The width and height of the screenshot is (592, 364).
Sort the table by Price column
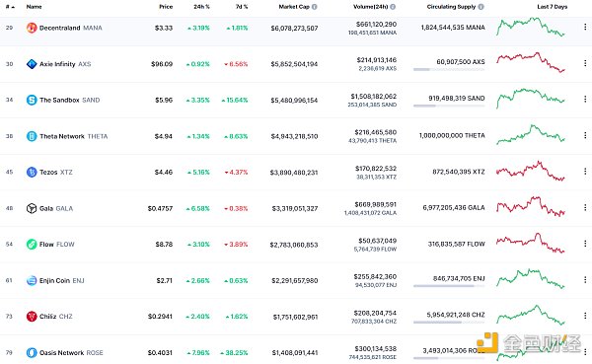coord(166,7)
